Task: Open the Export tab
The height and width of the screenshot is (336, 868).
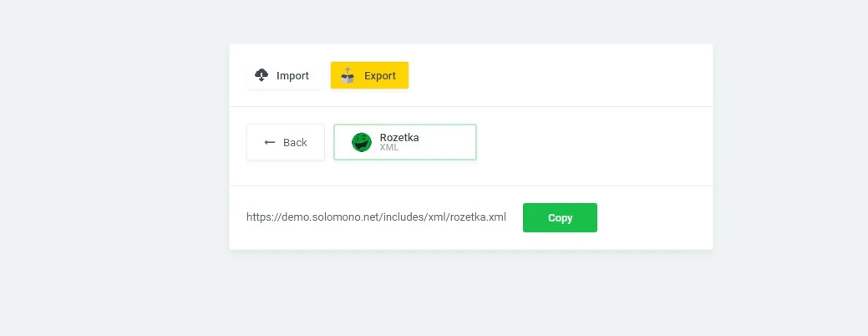Action: click(x=370, y=75)
